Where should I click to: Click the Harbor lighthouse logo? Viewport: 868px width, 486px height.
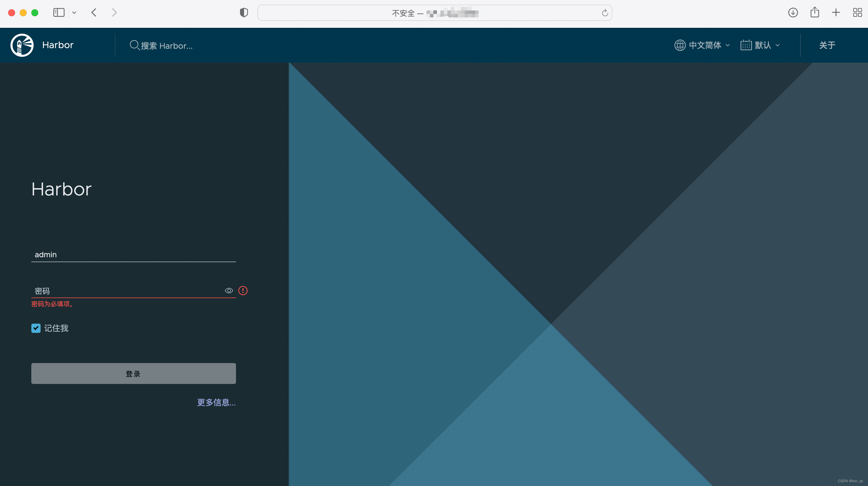click(x=22, y=45)
